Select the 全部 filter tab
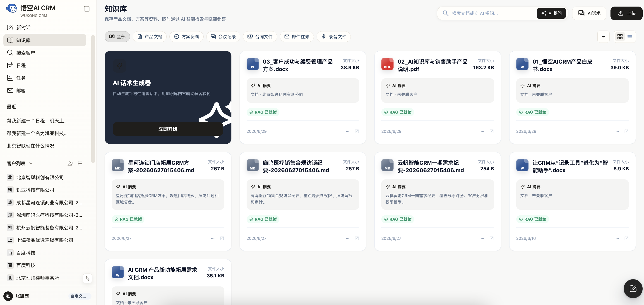The image size is (644, 305). pos(117,37)
